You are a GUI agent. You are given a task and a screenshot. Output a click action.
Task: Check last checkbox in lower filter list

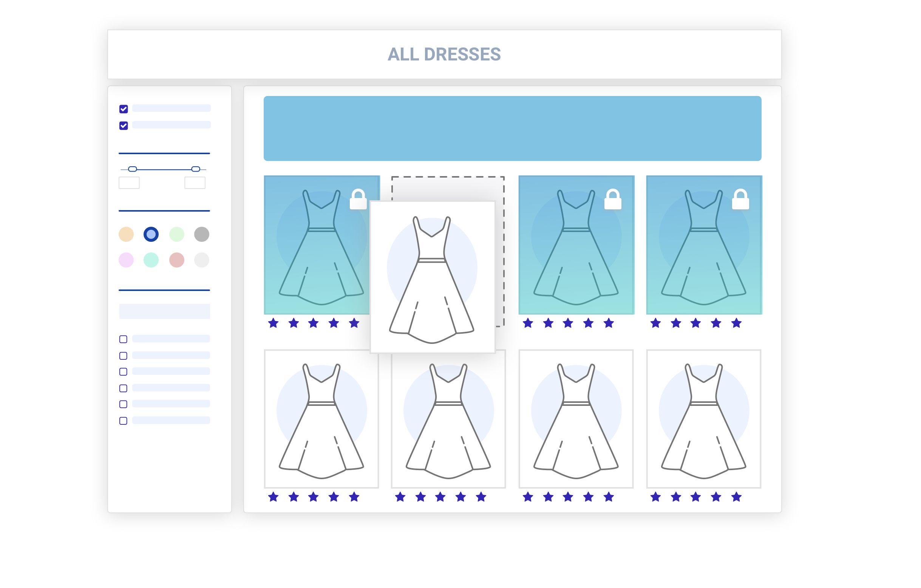coord(123,421)
